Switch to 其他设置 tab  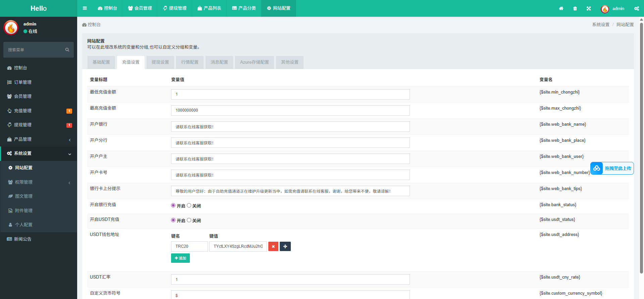coord(290,62)
